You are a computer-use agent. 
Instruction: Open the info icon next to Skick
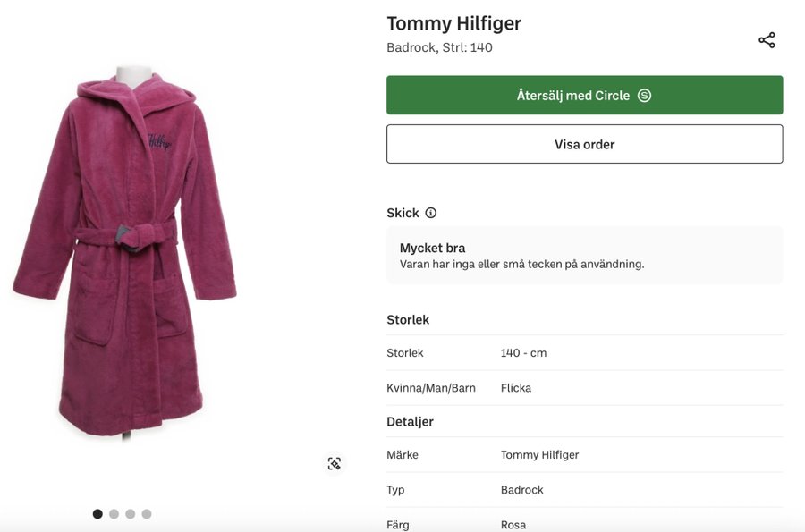point(431,213)
